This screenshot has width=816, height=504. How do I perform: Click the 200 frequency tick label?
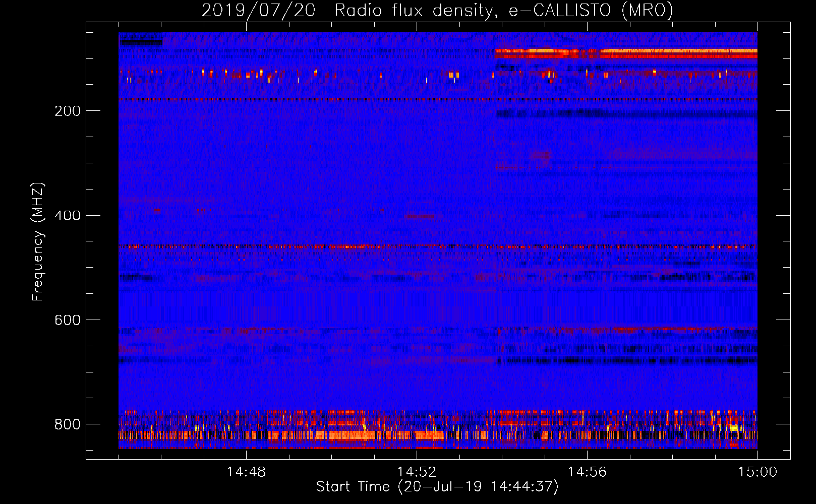(x=68, y=111)
